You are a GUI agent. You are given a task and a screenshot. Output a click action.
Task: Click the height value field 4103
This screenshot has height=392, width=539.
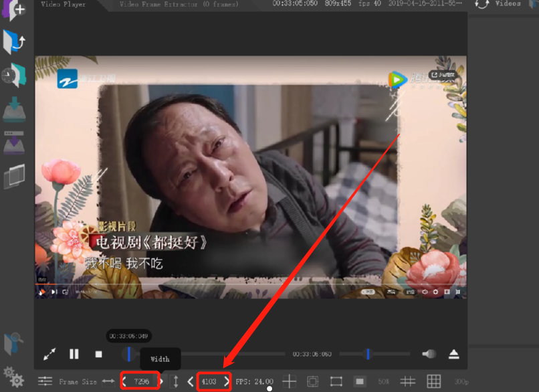[x=209, y=381]
